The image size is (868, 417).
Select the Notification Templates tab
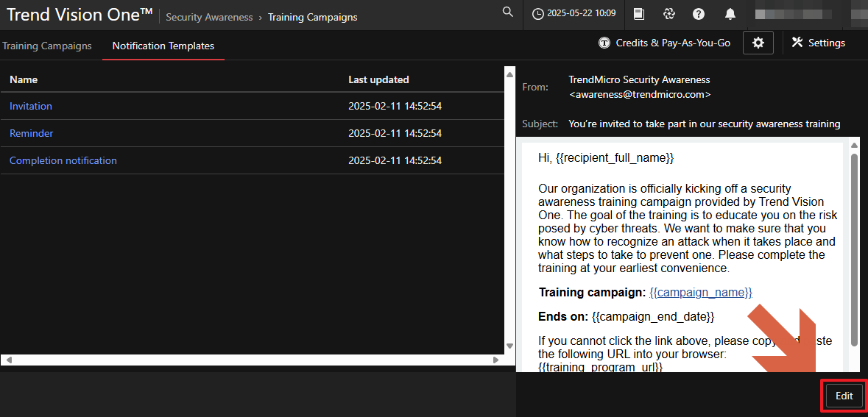163,46
